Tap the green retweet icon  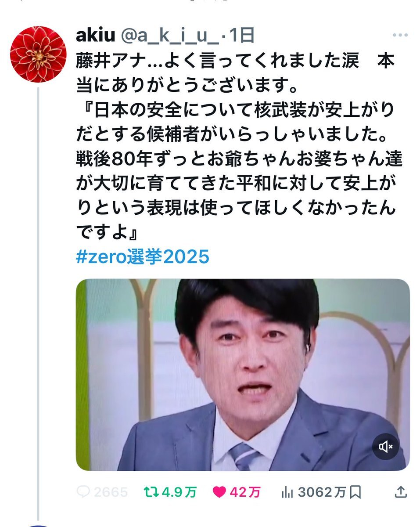(151, 492)
